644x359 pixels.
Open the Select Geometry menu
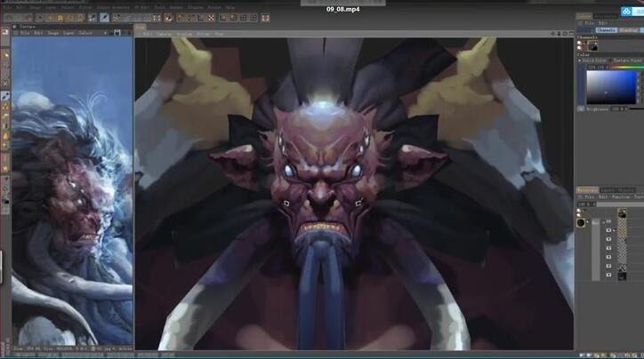pos(113,7)
